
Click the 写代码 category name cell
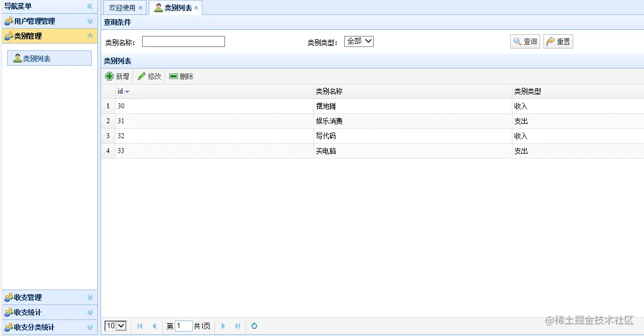coord(413,136)
